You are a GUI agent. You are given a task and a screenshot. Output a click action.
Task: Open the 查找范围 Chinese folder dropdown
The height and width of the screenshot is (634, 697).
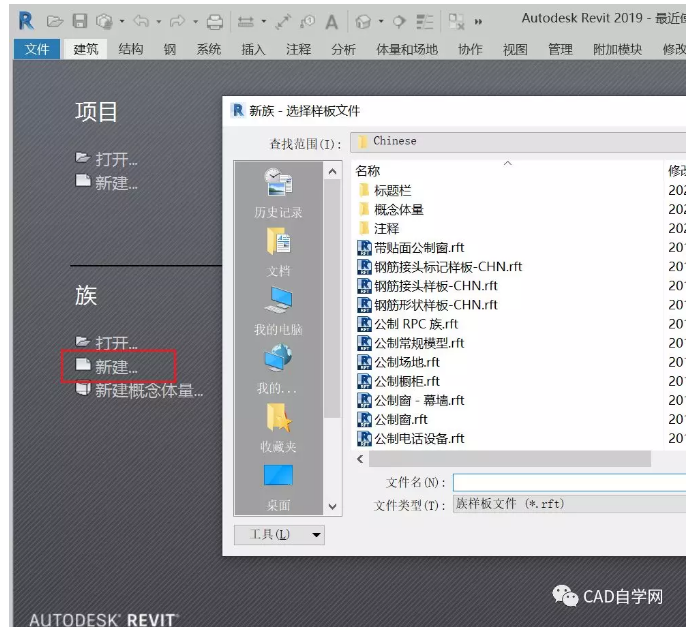[x=518, y=142]
